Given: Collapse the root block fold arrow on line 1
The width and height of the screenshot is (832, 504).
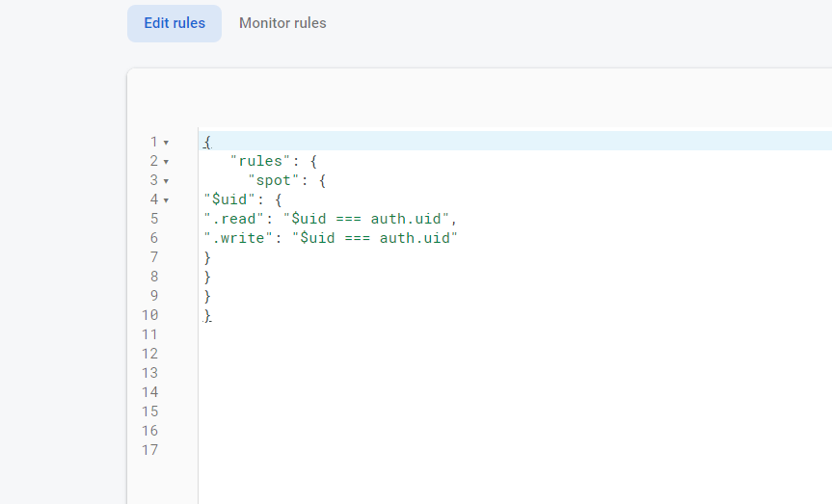Looking at the screenshot, I should pos(166,143).
